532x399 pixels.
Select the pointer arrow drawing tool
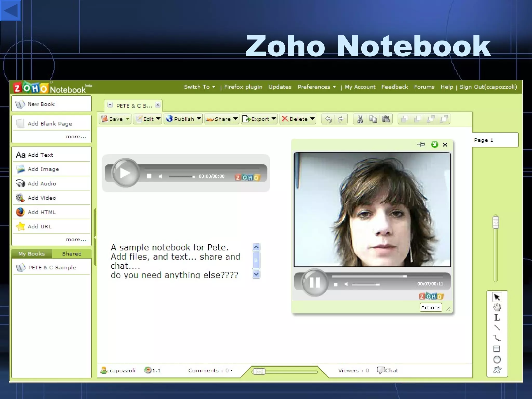click(x=497, y=297)
